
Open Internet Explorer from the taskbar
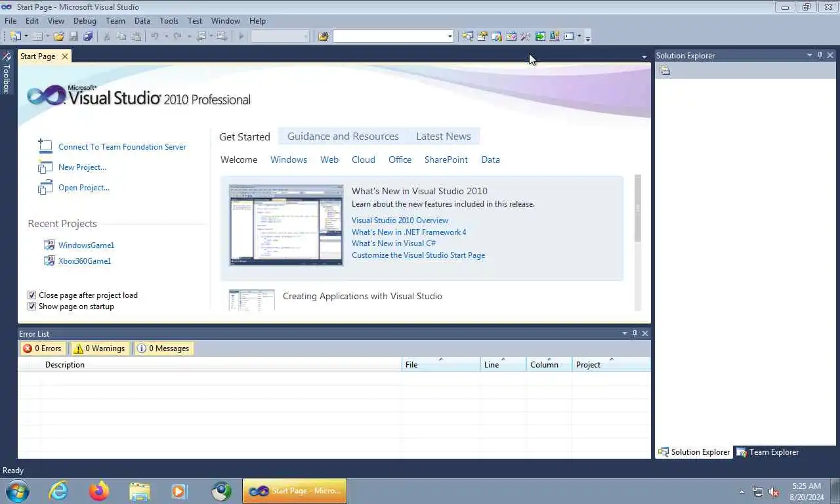click(59, 491)
